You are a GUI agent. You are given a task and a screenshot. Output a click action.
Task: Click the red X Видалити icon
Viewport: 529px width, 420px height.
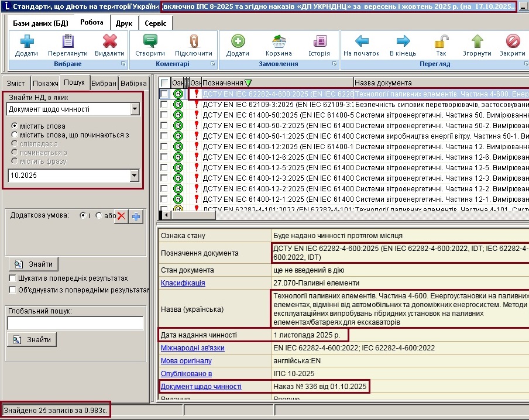[109, 42]
